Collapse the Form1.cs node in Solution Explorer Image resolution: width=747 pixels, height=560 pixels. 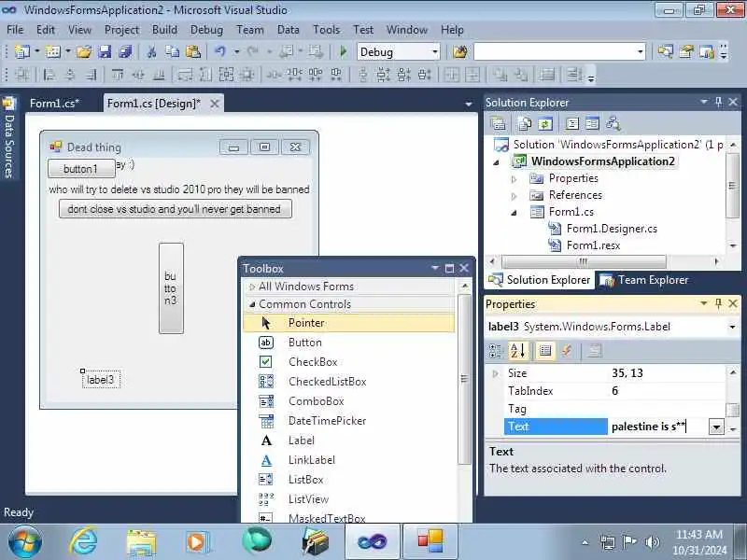point(514,213)
